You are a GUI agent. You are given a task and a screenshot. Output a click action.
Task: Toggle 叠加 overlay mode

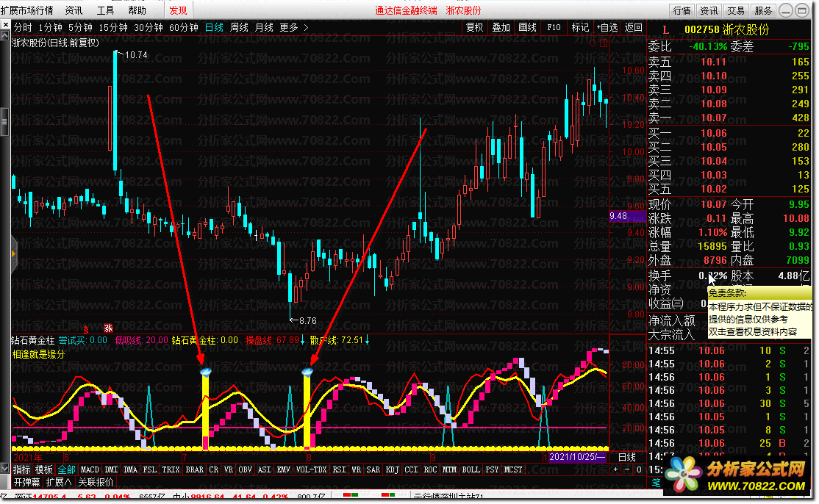[501, 28]
